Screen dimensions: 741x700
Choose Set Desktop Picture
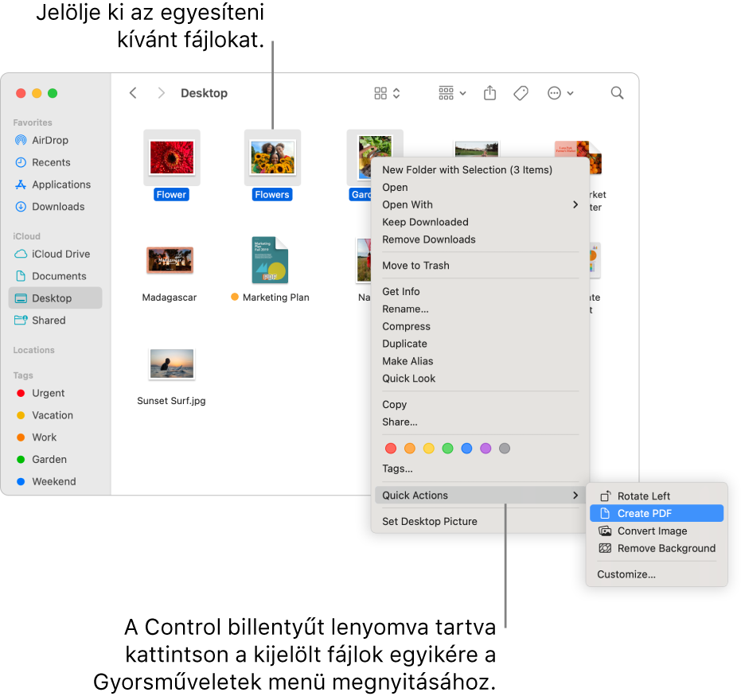pos(430,522)
